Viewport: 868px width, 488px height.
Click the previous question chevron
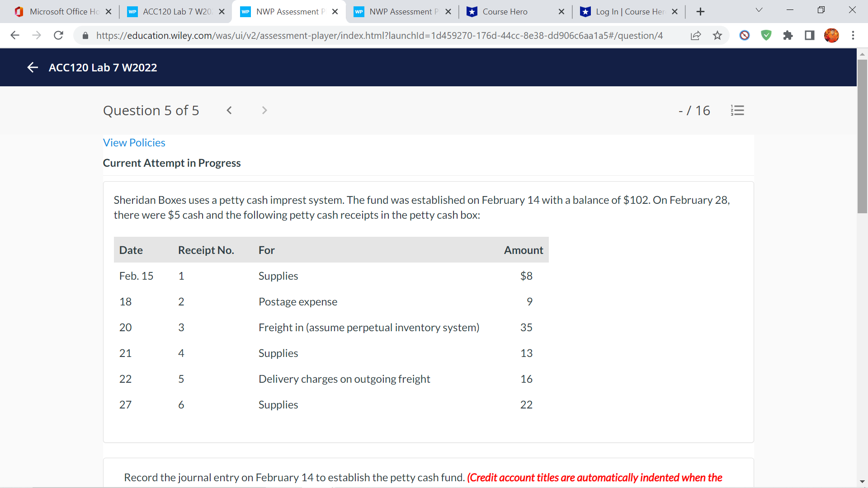point(229,110)
